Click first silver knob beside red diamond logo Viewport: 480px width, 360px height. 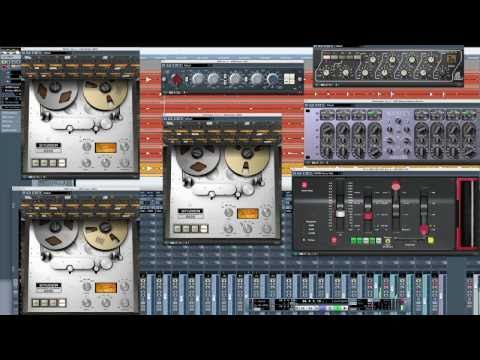tap(198, 79)
